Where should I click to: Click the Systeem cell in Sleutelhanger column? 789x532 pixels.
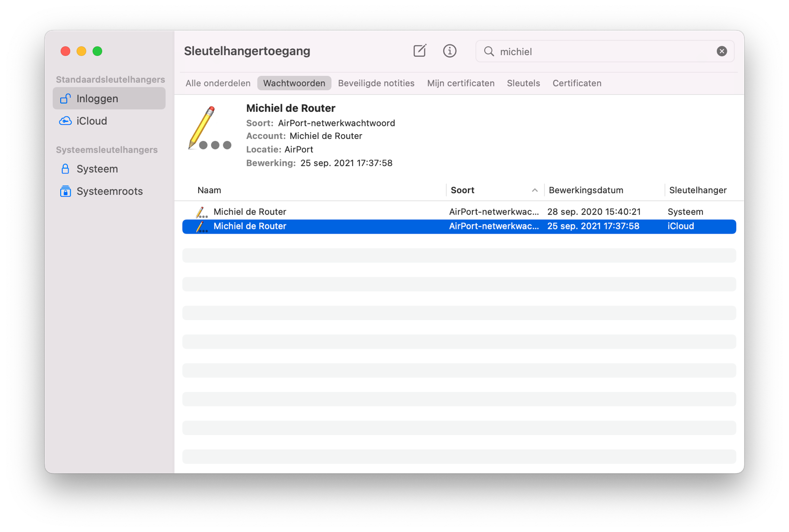point(685,212)
